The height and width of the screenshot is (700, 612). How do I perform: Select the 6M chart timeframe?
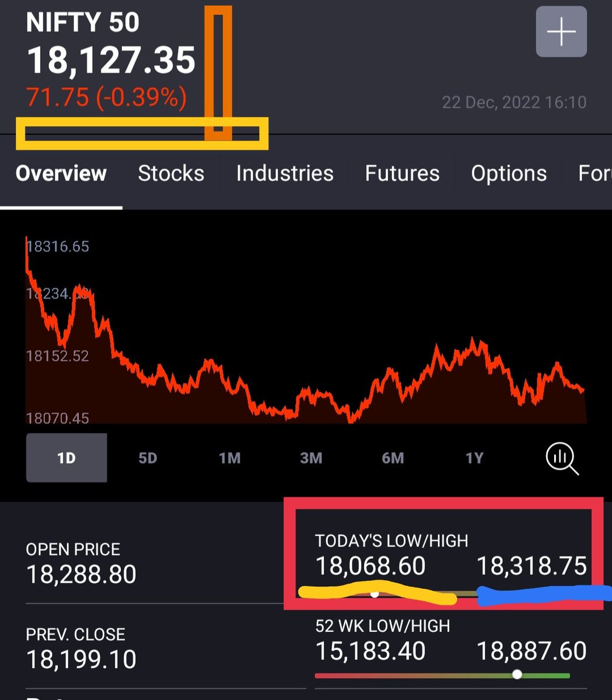click(392, 458)
